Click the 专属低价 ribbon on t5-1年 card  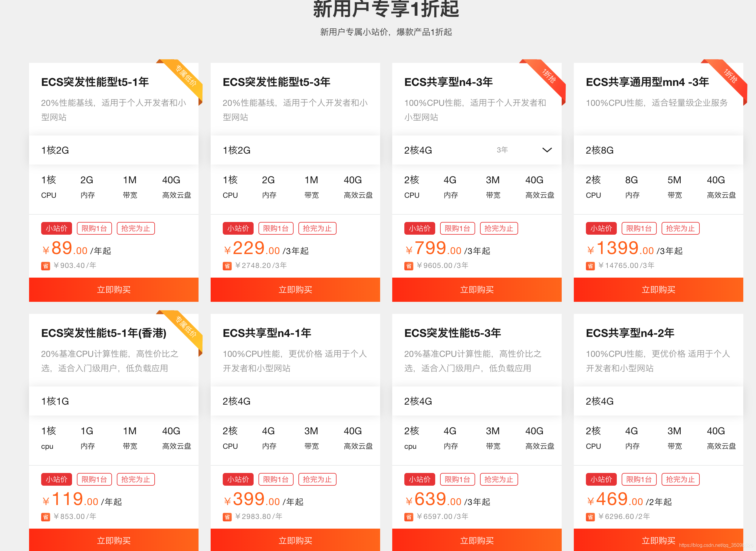(186, 76)
